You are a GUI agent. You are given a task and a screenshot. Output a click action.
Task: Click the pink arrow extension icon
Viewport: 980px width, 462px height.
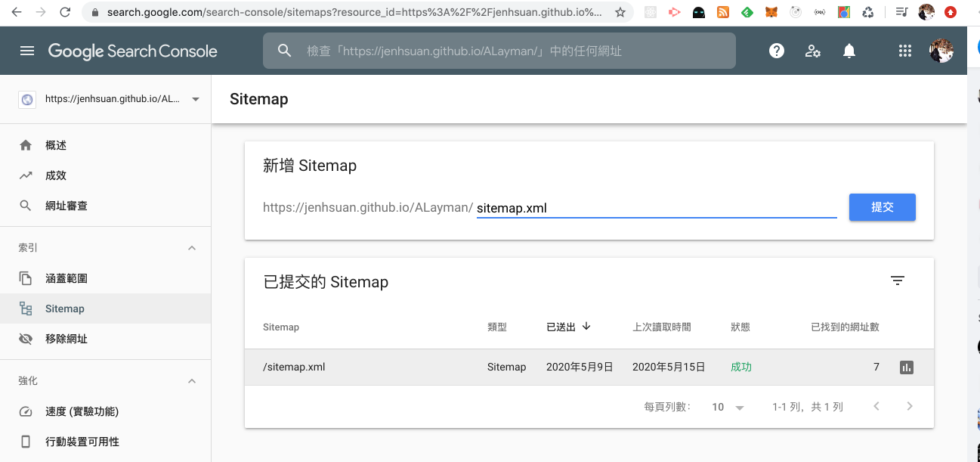coord(675,12)
